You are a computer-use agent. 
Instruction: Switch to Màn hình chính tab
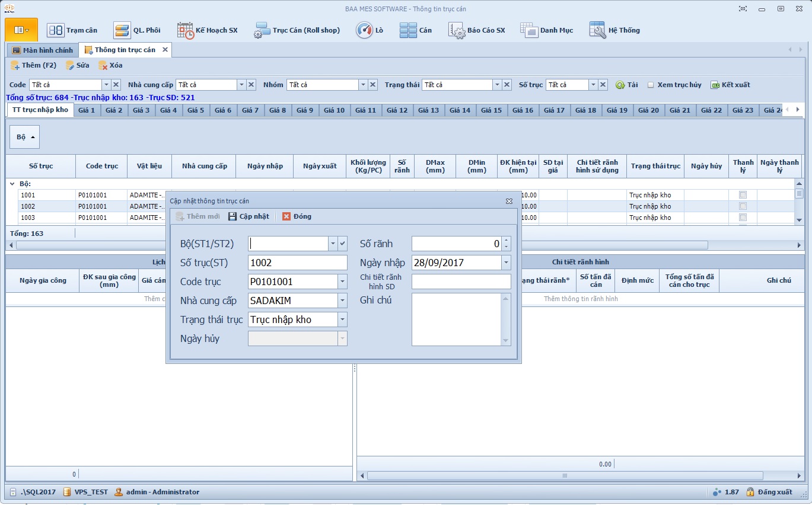point(42,50)
